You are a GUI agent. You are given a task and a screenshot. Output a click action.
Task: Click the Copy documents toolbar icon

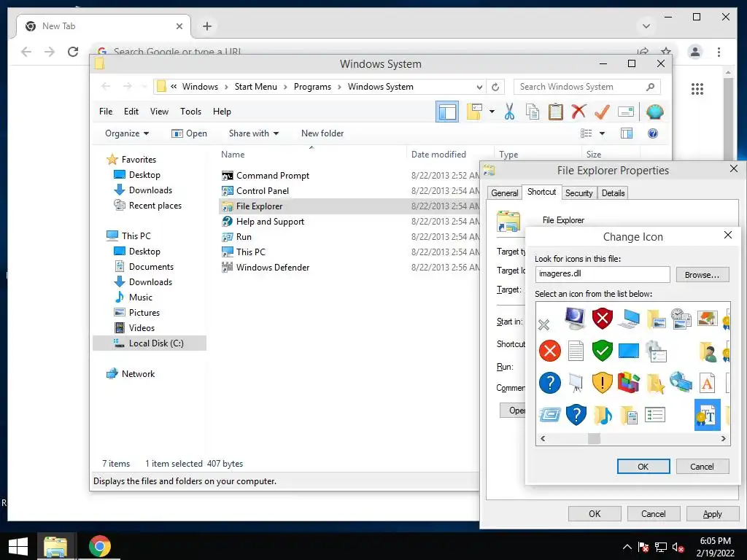click(x=532, y=112)
